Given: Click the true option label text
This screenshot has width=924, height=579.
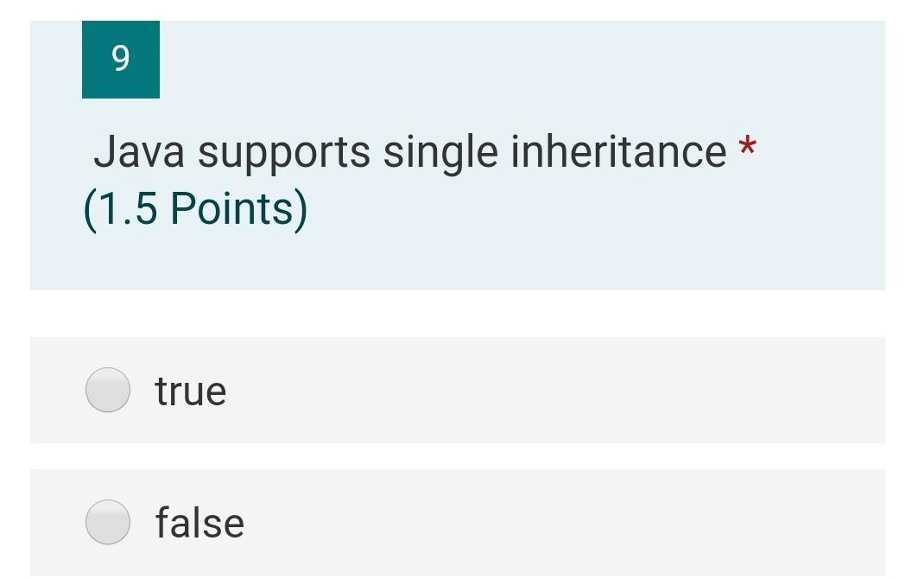Looking at the screenshot, I should [x=190, y=390].
